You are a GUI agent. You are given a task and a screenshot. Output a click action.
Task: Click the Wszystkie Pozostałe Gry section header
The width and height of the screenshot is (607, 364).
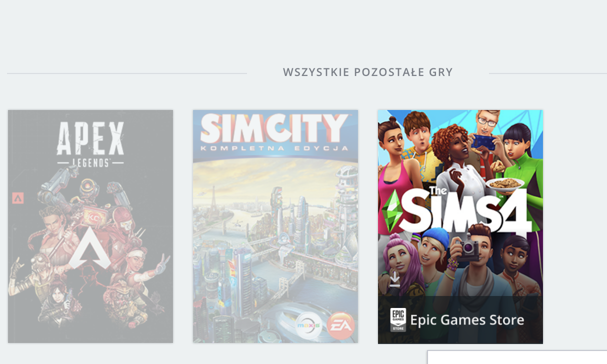point(368,72)
